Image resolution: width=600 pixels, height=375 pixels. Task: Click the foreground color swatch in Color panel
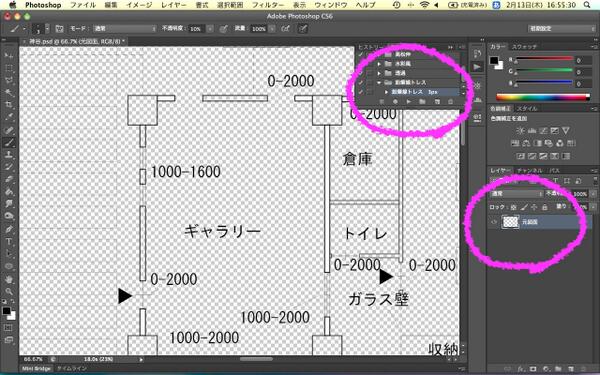pos(494,60)
